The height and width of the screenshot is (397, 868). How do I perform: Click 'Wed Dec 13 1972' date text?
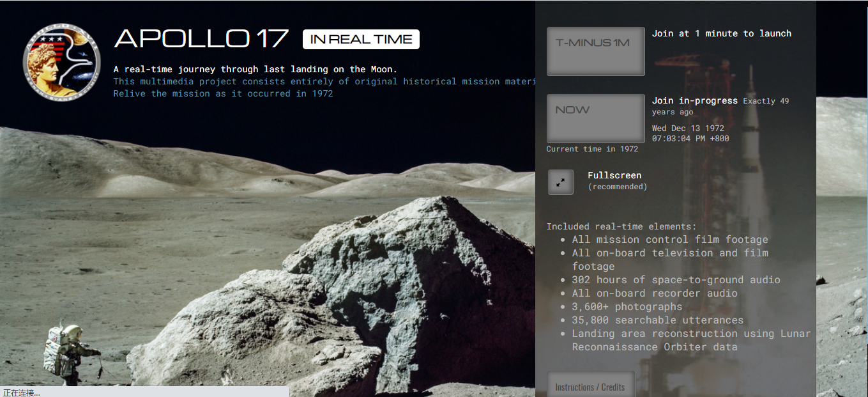point(688,128)
